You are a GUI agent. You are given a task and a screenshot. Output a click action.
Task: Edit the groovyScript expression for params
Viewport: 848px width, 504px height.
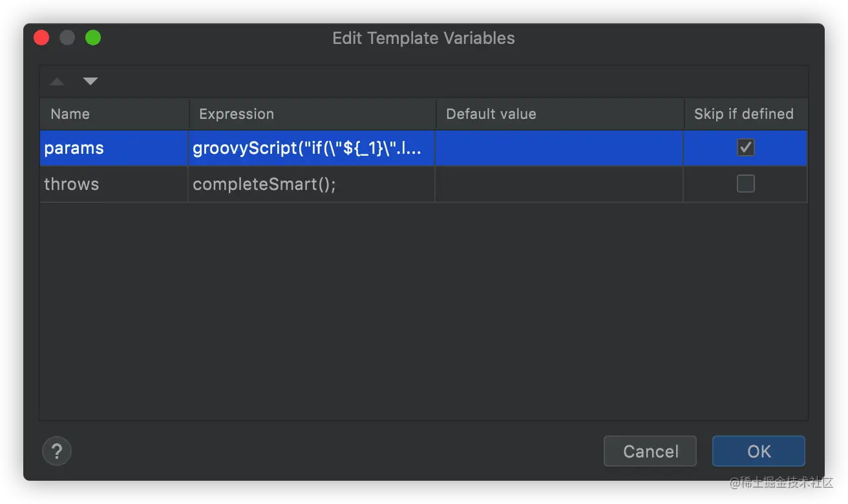(x=312, y=148)
